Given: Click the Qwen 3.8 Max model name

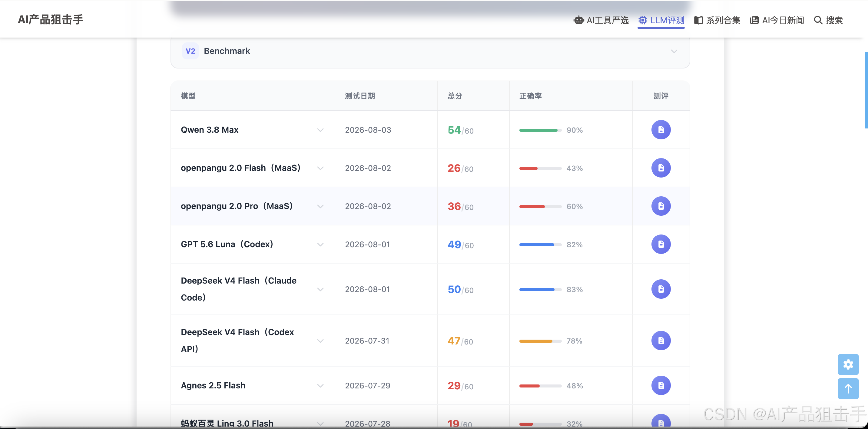Looking at the screenshot, I should pos(210,130).
